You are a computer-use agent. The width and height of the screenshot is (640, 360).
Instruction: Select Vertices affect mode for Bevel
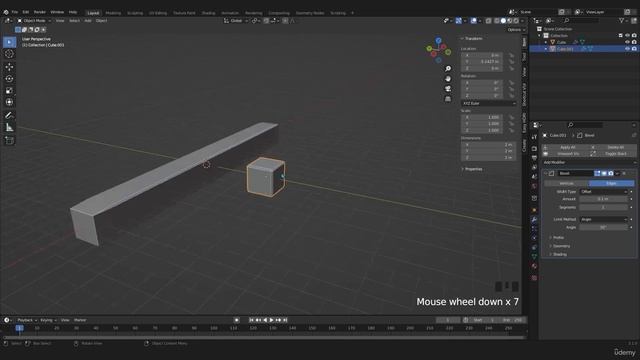click(567, 183)
